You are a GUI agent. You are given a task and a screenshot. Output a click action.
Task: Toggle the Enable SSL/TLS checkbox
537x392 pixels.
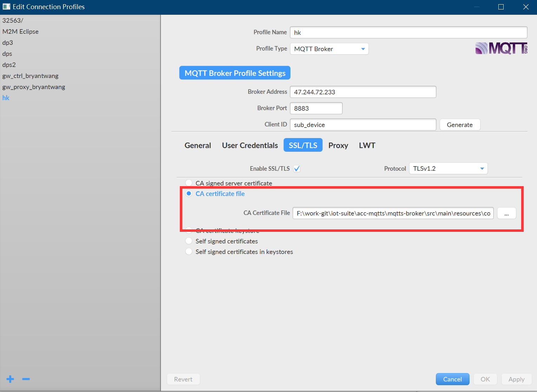tap(297, 169)
